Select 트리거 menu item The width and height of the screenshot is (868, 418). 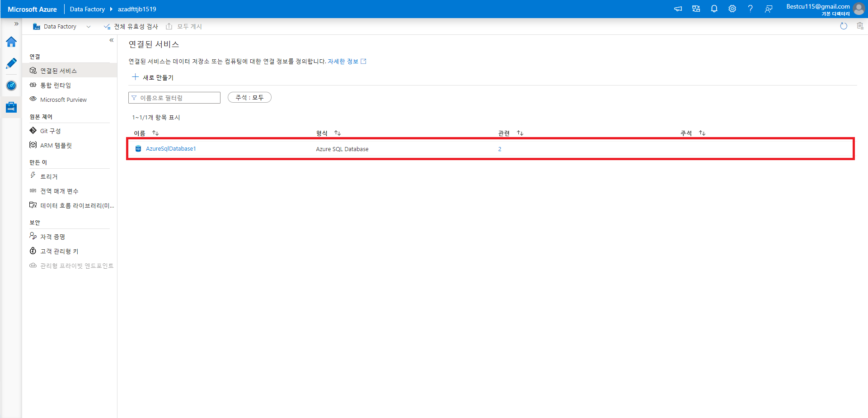click(70, 176)
